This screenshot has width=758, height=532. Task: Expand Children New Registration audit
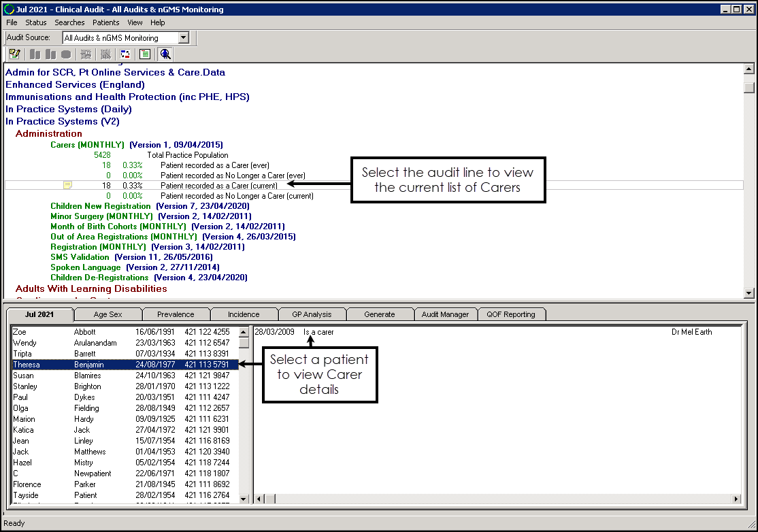point(101,206)
